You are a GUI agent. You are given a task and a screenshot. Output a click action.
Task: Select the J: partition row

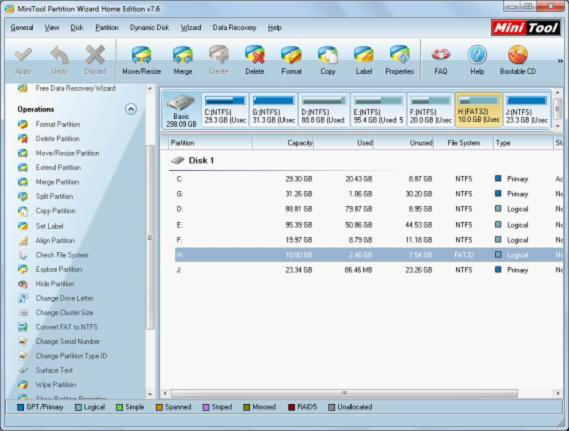(368, 270)
